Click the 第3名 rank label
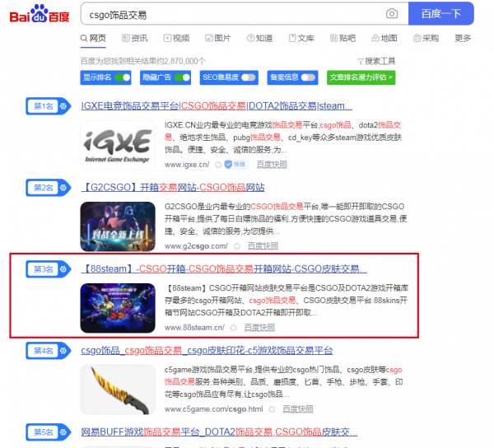Image resolution: width=494 pixels, height=448 pixels. click(44, 269)
